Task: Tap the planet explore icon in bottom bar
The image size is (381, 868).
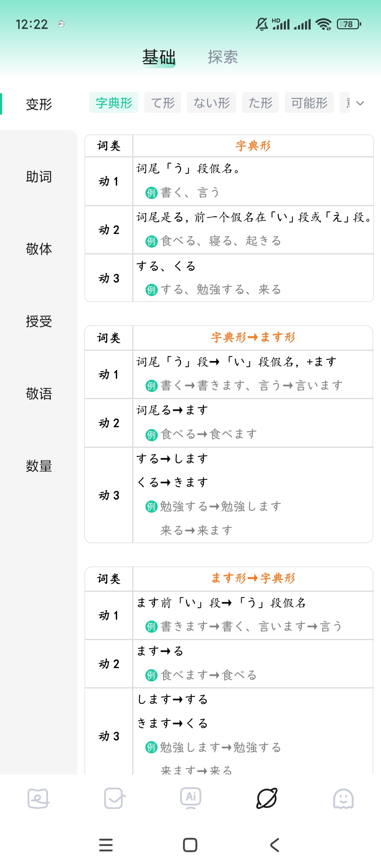Action: pos(267,798)
